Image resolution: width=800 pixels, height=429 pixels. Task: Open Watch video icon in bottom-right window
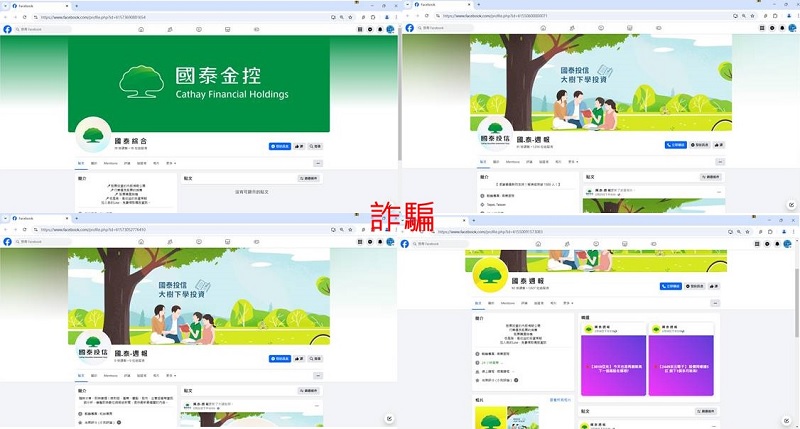coord(596,244)
